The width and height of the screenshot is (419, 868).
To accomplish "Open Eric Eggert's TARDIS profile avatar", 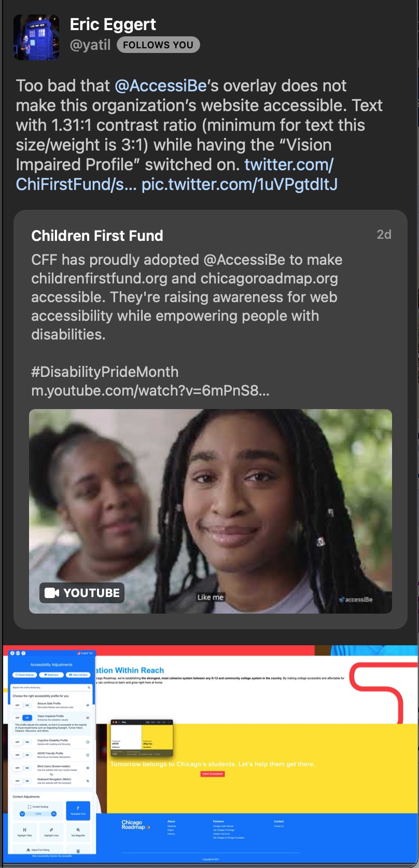I will click(x=36, y=37).
